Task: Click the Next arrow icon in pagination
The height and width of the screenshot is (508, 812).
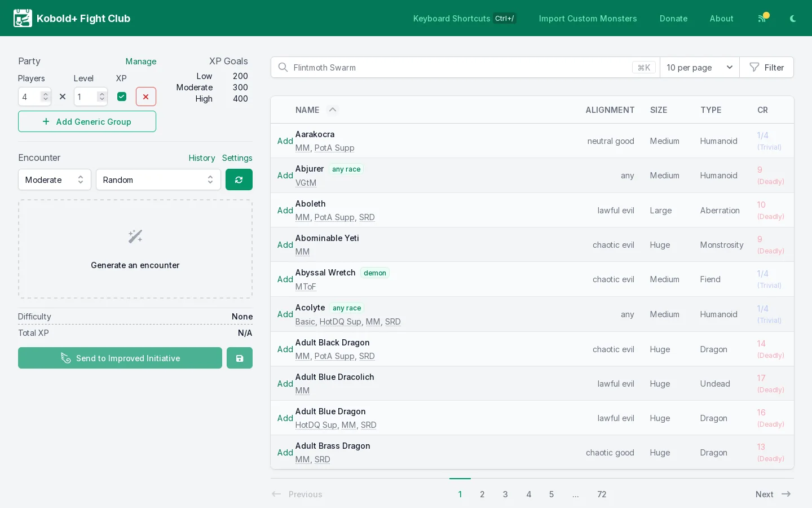Action: 786,494
